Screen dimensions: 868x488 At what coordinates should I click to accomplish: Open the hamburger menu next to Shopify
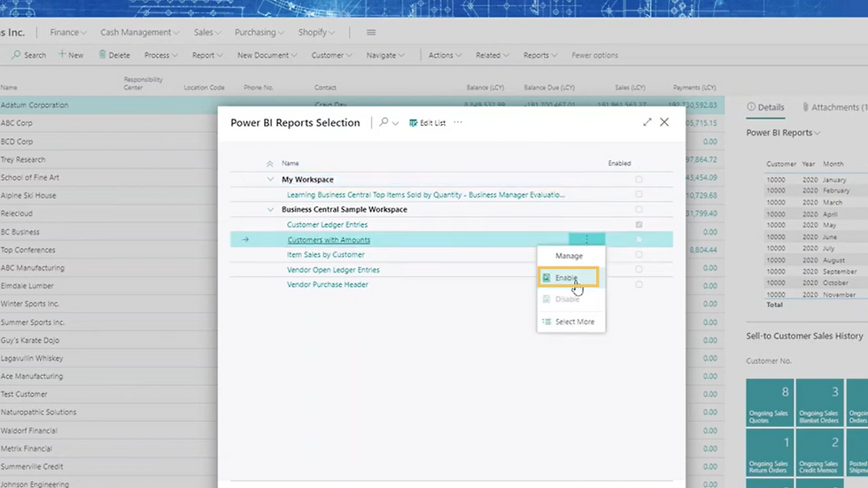371,33
